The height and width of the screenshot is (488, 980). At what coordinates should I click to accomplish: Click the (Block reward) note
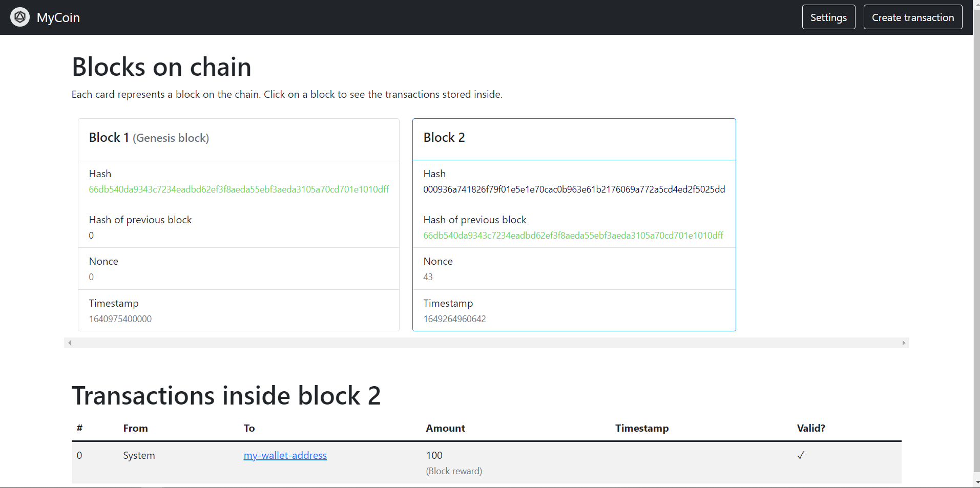coord(454,471)
